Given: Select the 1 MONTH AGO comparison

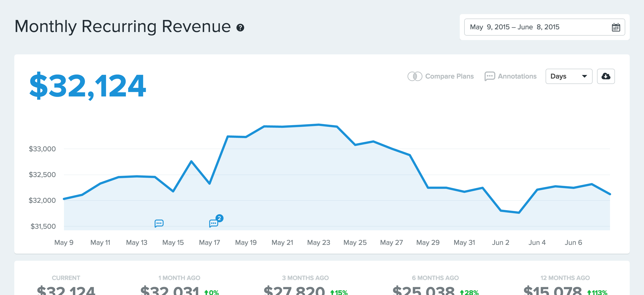Looking at the screenshot, I should click(179, 278).
